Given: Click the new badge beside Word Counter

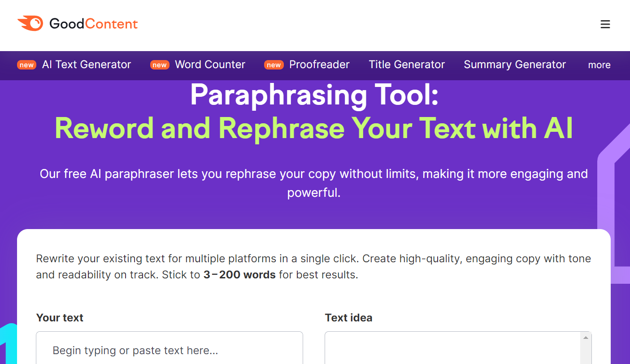Looking at the screenshot, I should click(x=160, y=65).
